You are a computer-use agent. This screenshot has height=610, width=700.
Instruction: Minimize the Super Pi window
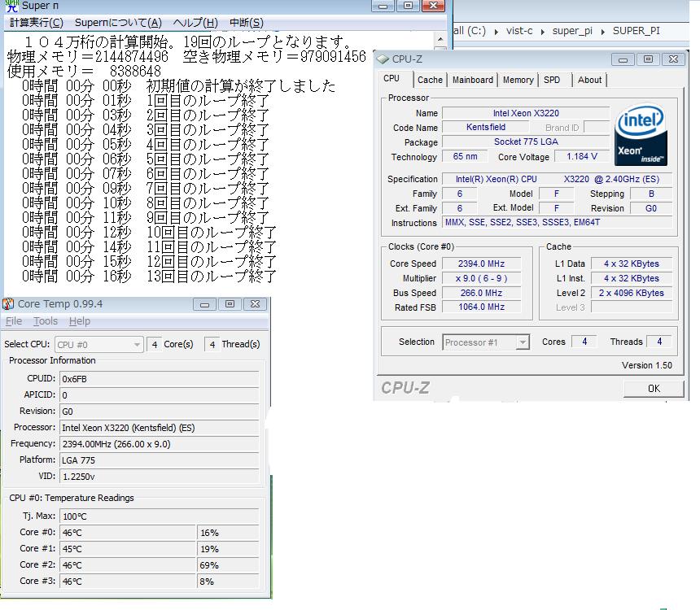click(383, 6)
